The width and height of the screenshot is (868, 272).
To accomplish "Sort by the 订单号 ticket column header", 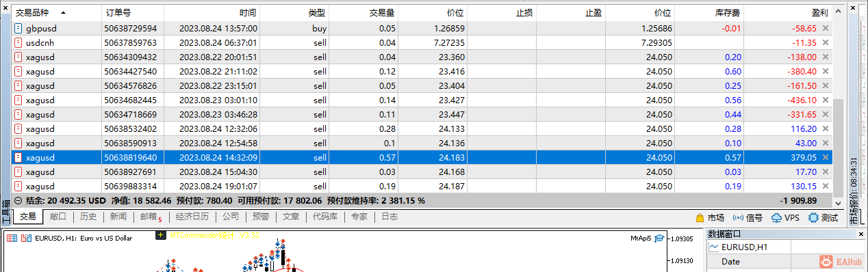I will (x=133, y=12).
